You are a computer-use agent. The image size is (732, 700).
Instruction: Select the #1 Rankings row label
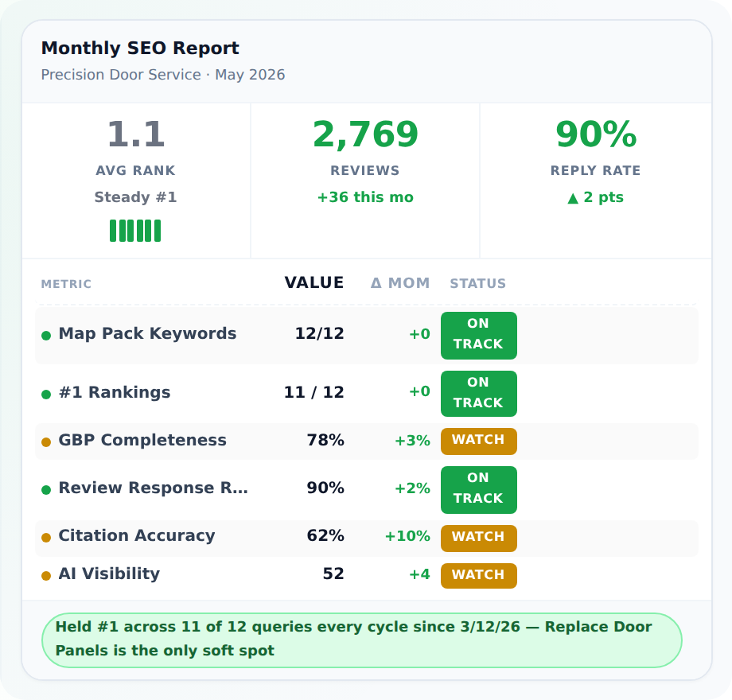(x=115, y=392)
